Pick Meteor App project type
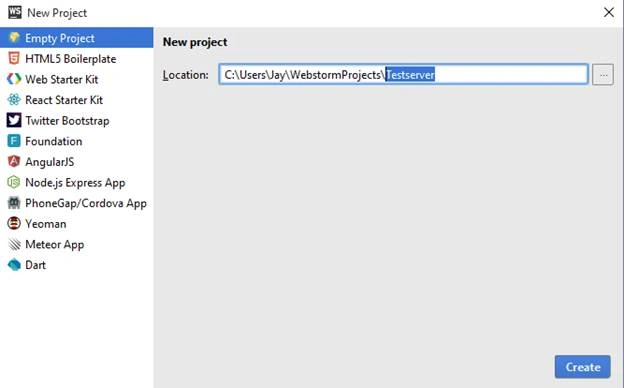624x388 pixels. [76, 244]
